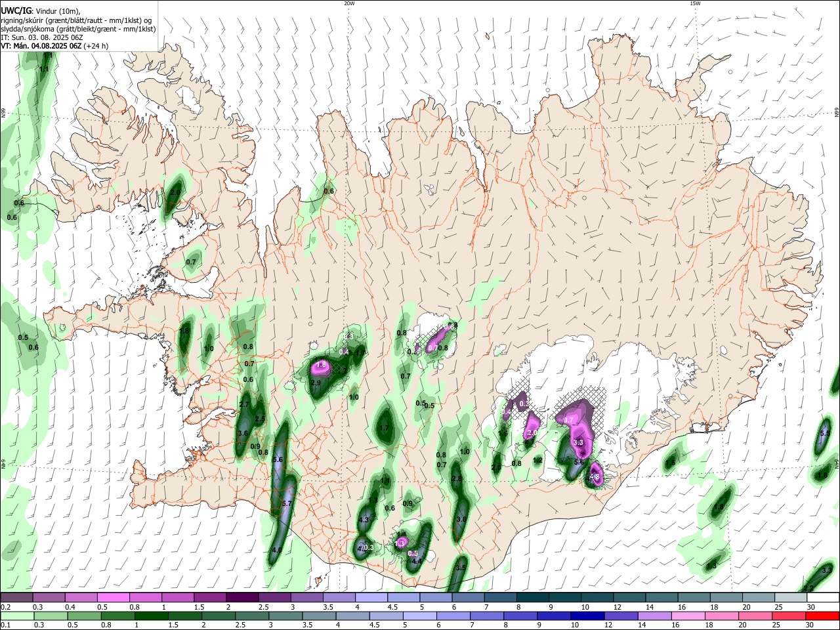Select deep blue swatch between 10 and 12, bottom scale
The width and height of the screenshot is (840, 630).
[x=587, y=616]
